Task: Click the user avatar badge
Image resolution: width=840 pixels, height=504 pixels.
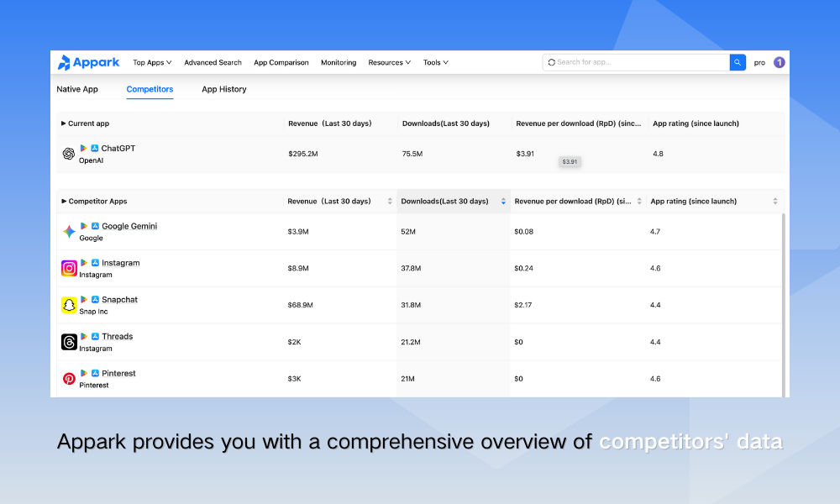Action: click(779, 62)
